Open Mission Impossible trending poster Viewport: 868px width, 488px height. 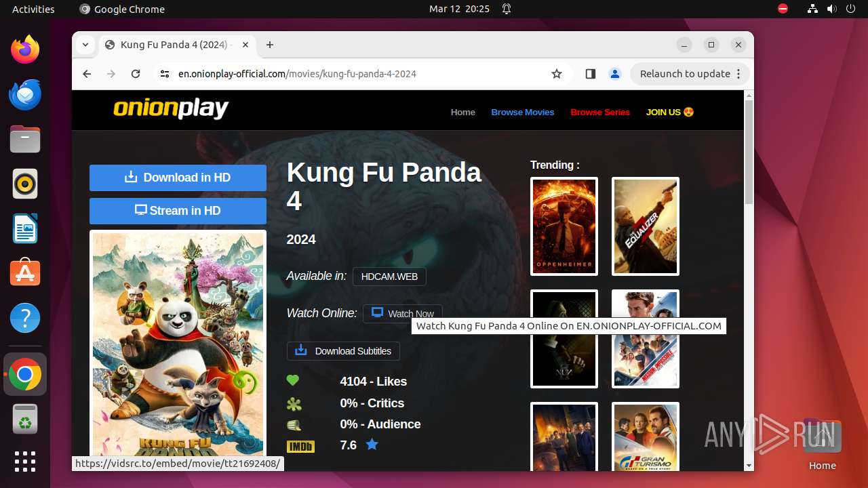click(x=646, y=339)
